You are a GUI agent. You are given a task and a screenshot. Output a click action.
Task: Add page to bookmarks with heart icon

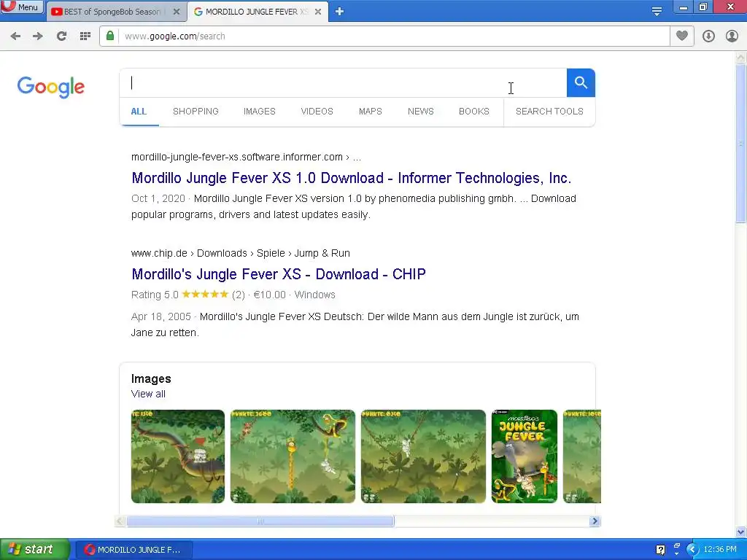pyautogui.click(x=682, y=36)
